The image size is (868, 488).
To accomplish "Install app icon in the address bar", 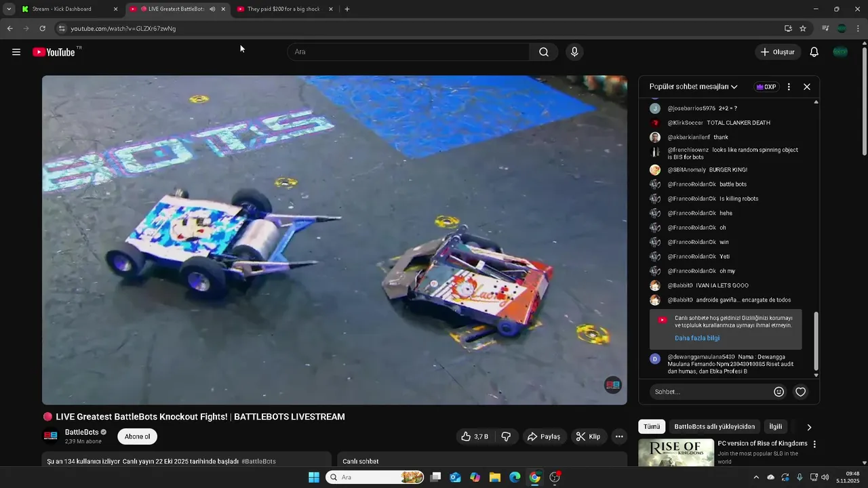I will pos(788,28).
